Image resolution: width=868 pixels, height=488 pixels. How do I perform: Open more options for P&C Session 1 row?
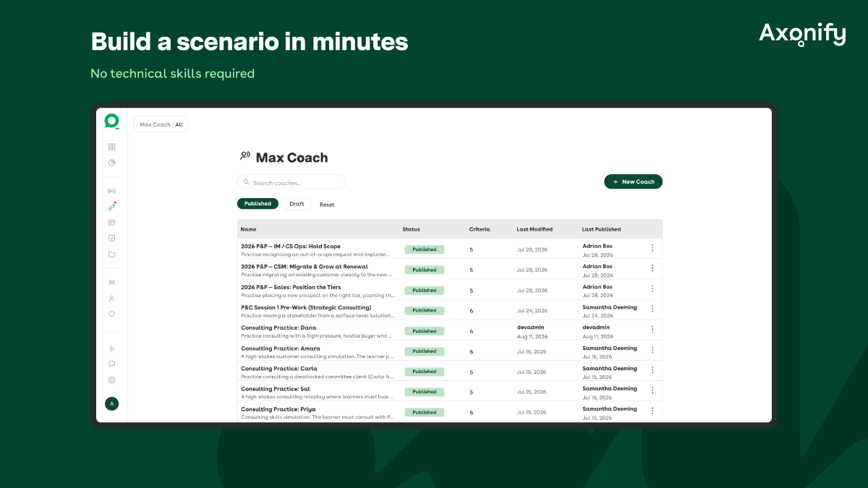(x=652, y=309)
